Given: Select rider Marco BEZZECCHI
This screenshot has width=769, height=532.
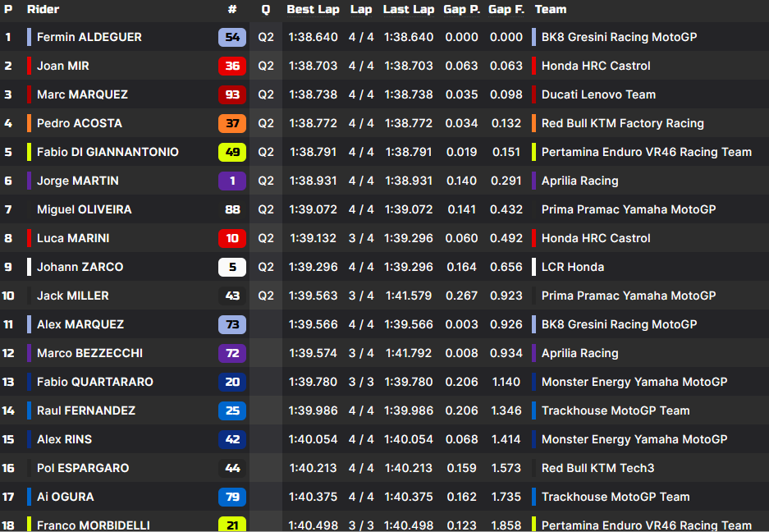Looking at the screenshot, I should pyautogui.click(x=89, y=353).
